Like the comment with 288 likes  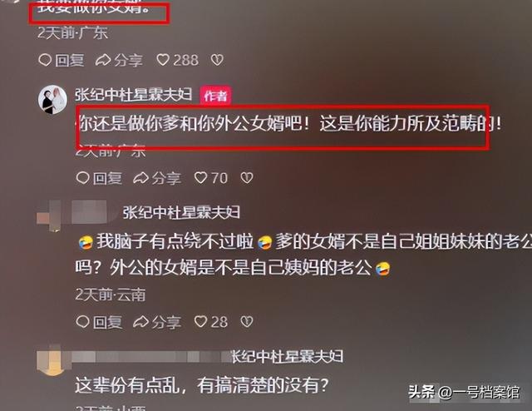178,61
